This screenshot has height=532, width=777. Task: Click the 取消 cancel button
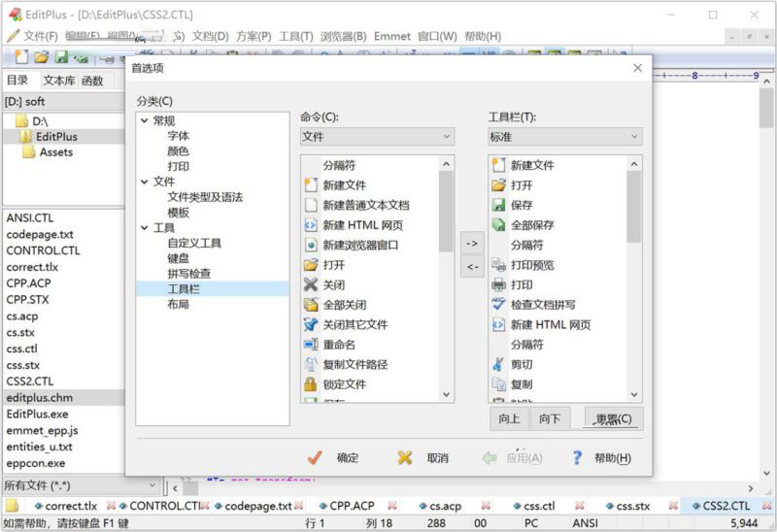[x=423, y=457]
